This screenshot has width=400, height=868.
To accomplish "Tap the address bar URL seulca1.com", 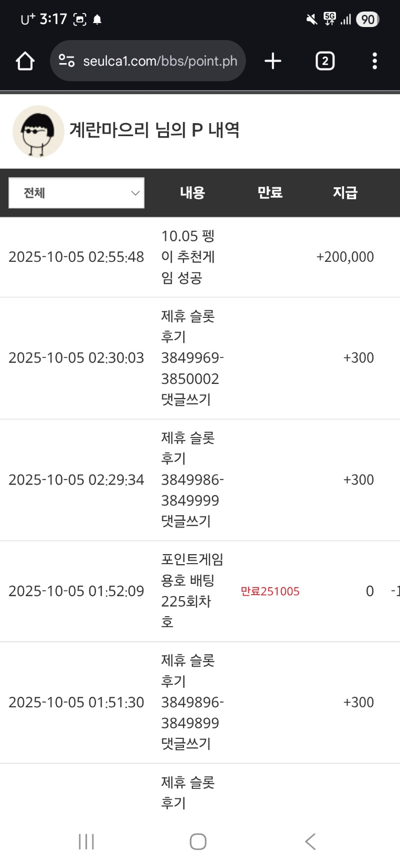I will click(x=160, y=61).
